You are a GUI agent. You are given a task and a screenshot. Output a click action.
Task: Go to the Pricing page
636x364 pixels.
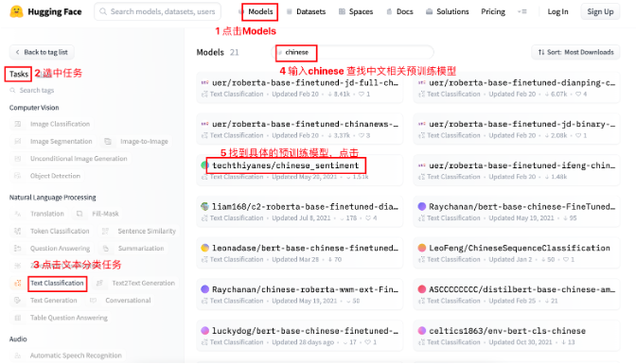(493, 11)
